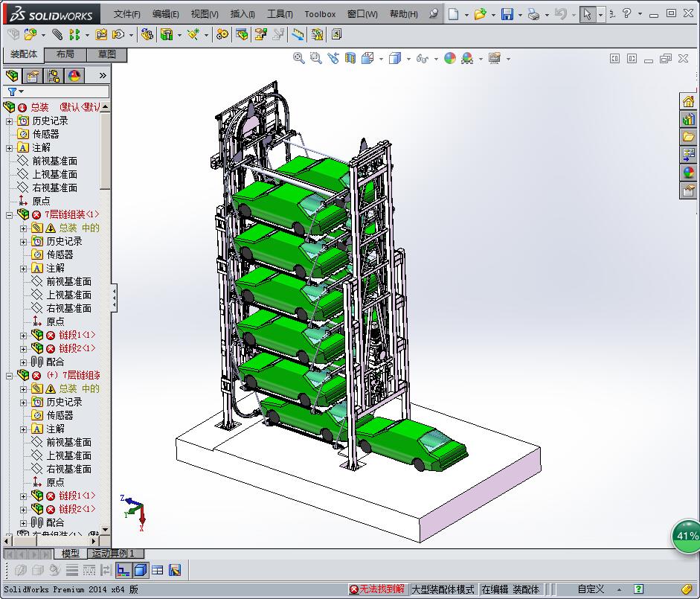Click the AssemblyXpert warning icon
Screen dimensions: 700x599
318,34
